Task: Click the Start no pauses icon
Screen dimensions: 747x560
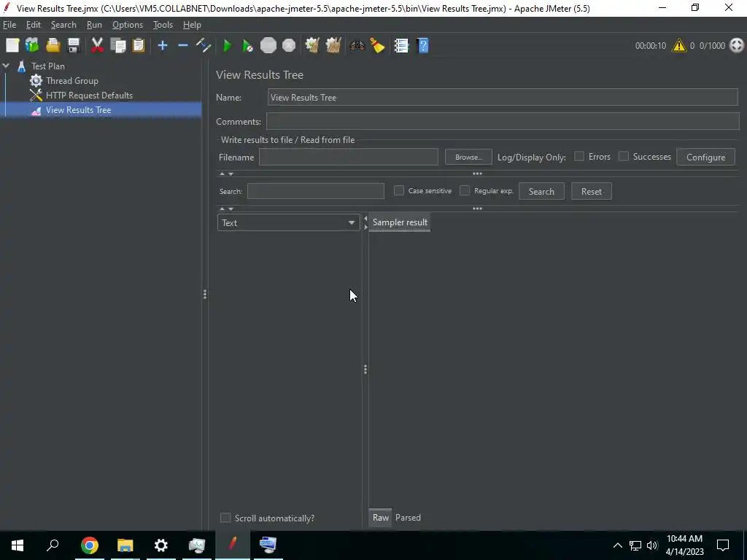Action: [x=248, y=46]
